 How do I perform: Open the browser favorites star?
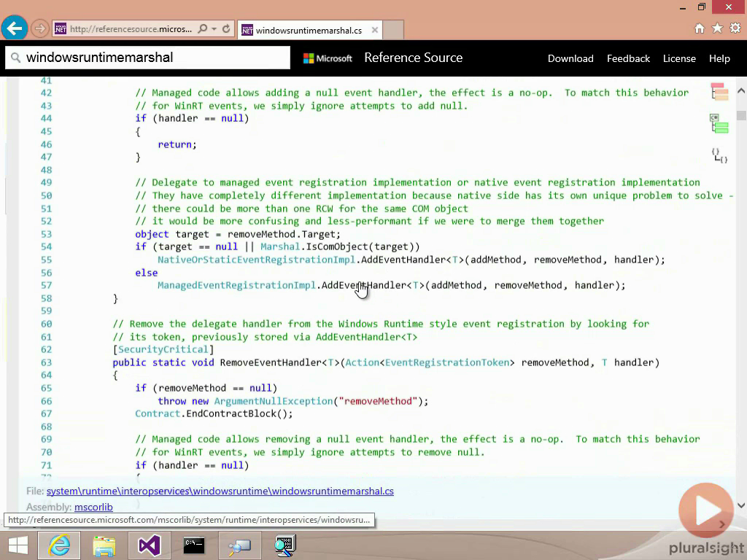[717, 28]
